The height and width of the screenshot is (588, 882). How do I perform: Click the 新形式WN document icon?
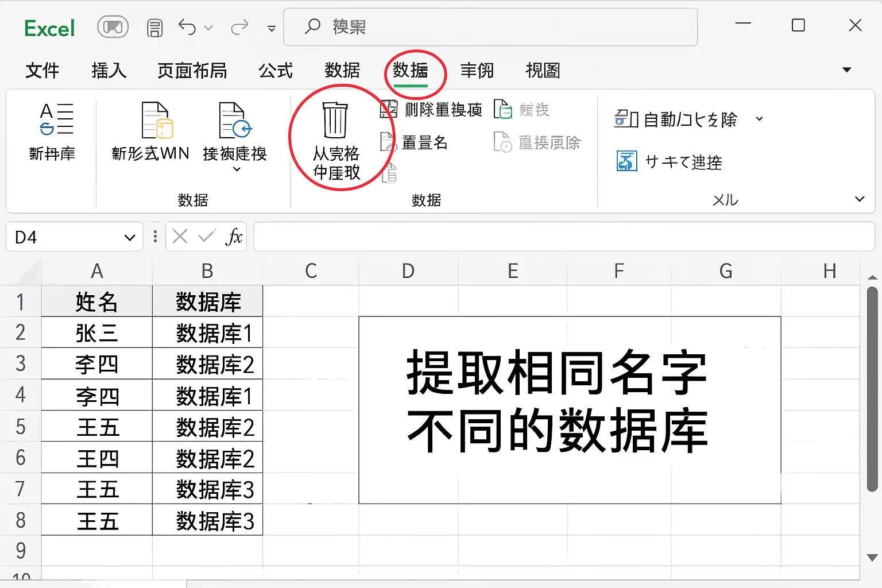pyautogui.click(x=157, y=120)
